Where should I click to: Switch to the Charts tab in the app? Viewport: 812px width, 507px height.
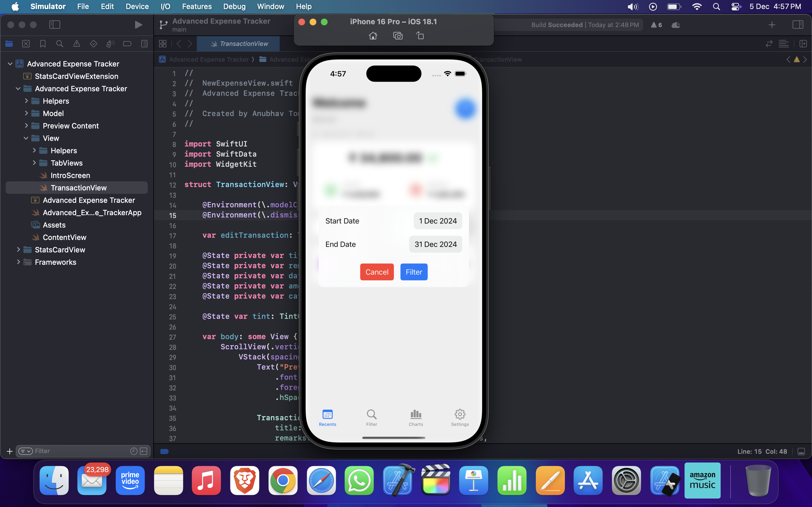pyautogui.click(x=416, y=417)
